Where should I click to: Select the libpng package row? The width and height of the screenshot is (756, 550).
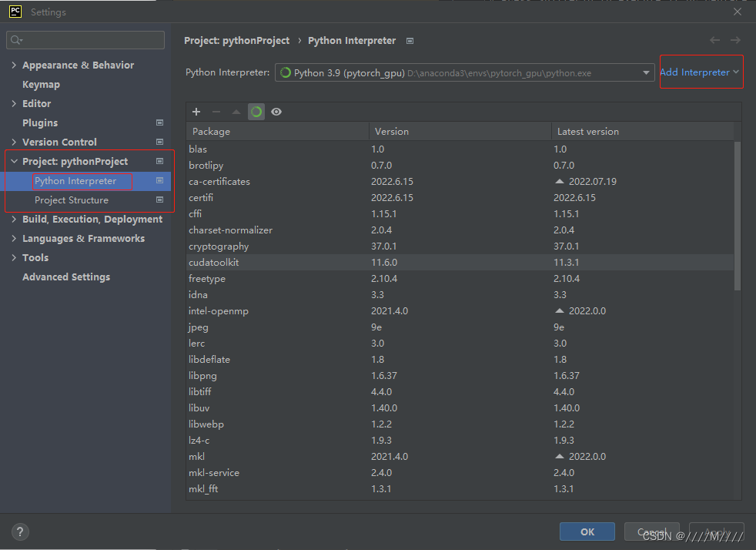tap(460, 375)
